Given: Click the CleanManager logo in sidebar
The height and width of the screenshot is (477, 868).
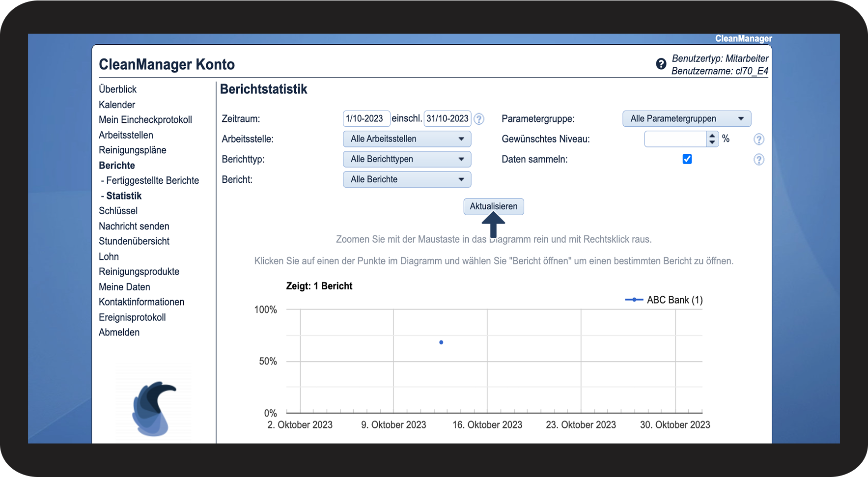Looking at the screenshot, I should [154, 408].
